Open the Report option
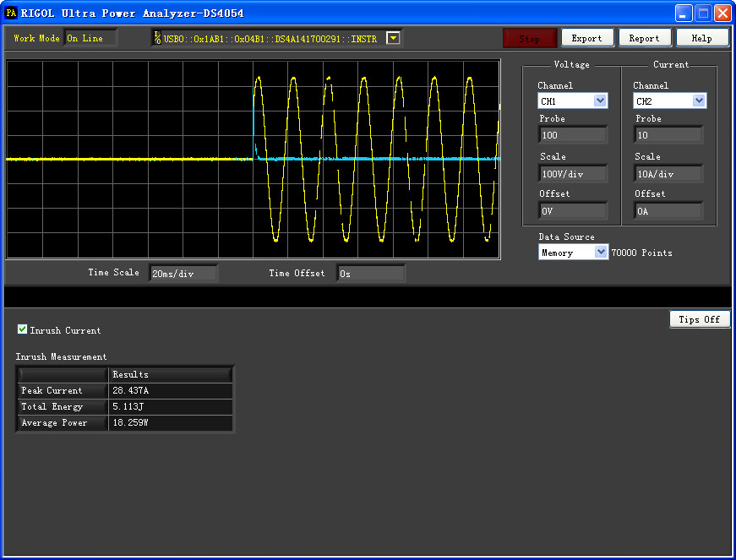The height and width of the screenshot is (560, 736). click(x=645, y=38)
